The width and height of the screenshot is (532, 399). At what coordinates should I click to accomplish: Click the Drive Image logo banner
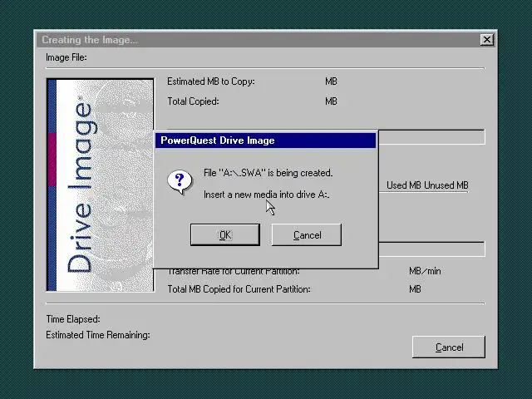point(100,185)
